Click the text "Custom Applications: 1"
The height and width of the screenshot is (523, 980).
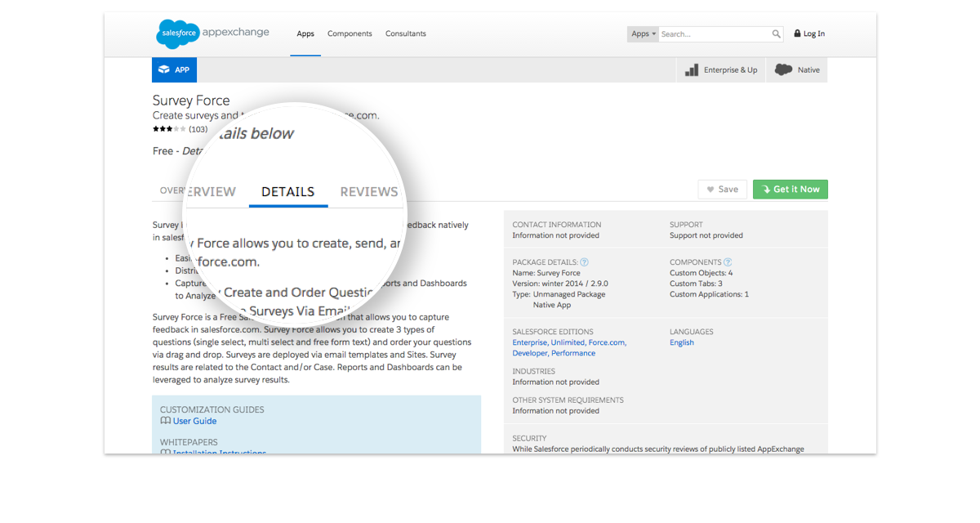pos(709,294)
